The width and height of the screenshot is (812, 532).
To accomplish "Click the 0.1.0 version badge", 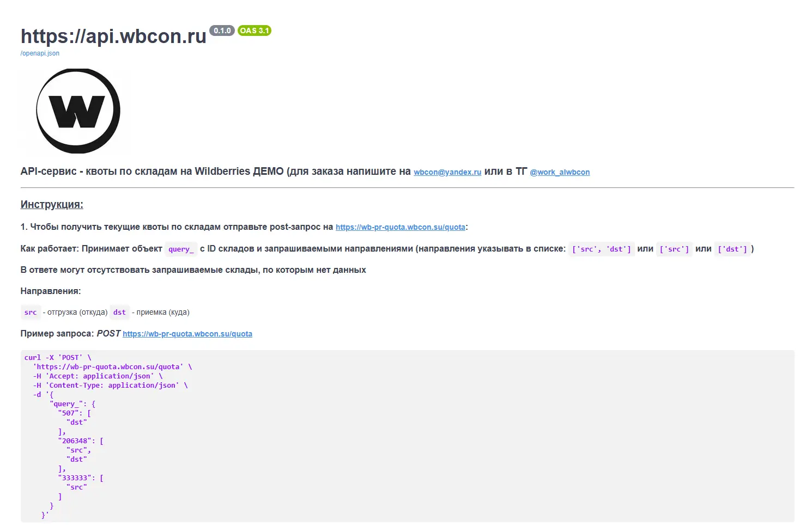I will click(222, 30).
